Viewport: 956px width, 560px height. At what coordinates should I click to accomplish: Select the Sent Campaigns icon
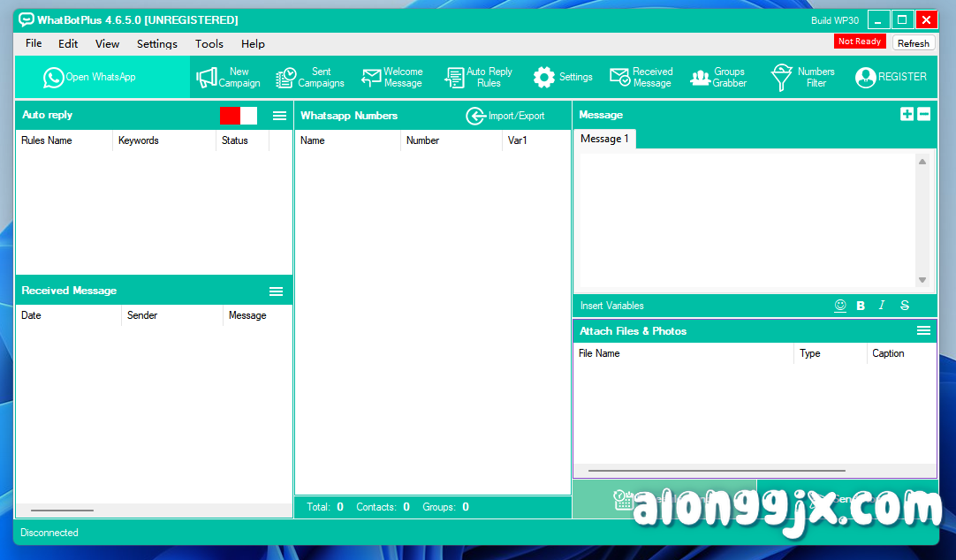tap(309, 77)
